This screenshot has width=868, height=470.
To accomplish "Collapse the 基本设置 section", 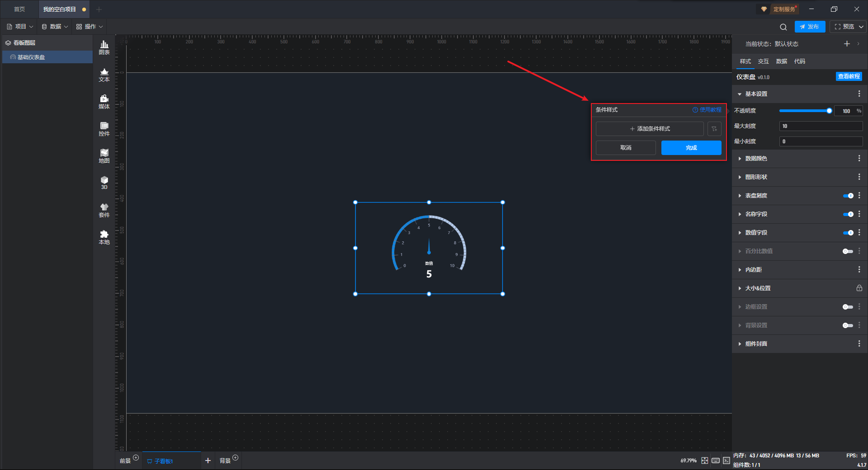I will click(740, 94).
